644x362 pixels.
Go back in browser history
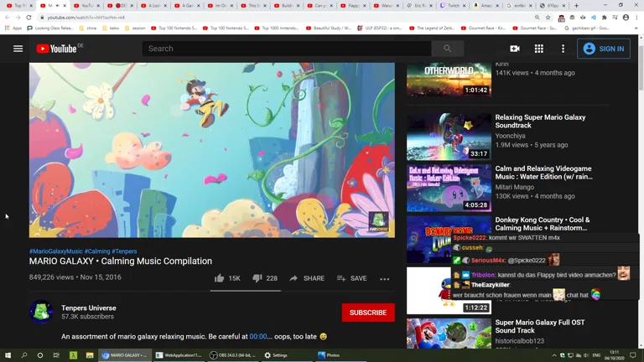pyautogui.click(x=7, y=18)
